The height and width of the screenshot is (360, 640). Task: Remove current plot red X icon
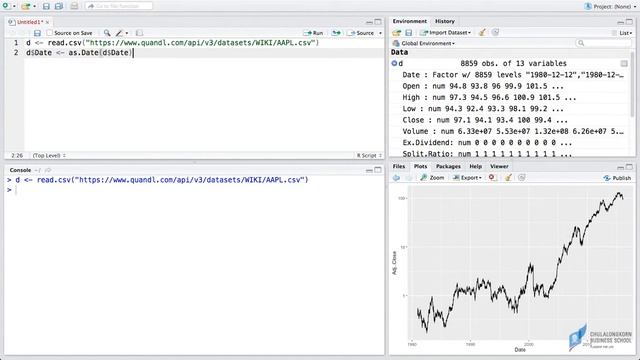[492, 178]
